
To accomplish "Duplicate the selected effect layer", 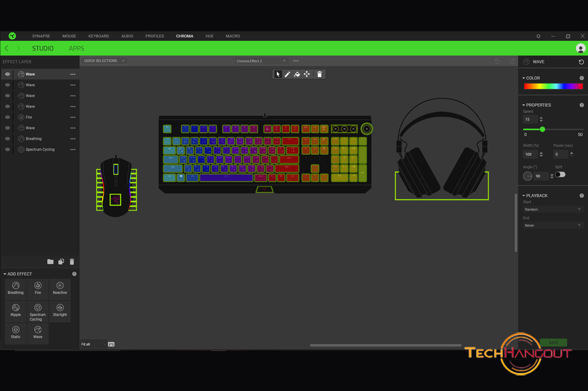I will point(61,262).
